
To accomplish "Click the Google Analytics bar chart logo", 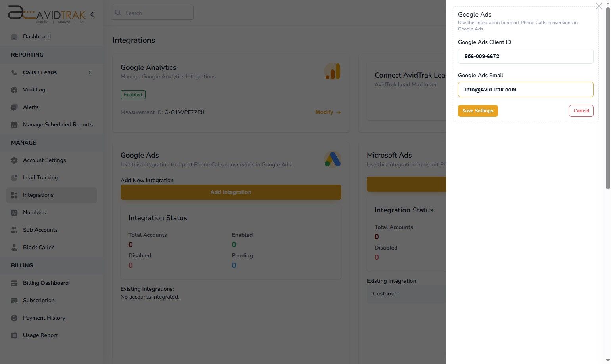I will coord(332,71).
